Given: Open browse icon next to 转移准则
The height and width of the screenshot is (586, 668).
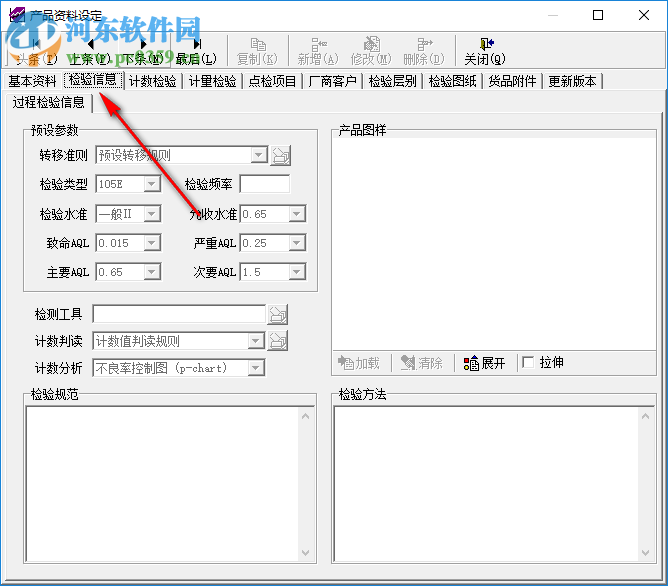Looking at the screenshot, I should (x=281, y=155).
